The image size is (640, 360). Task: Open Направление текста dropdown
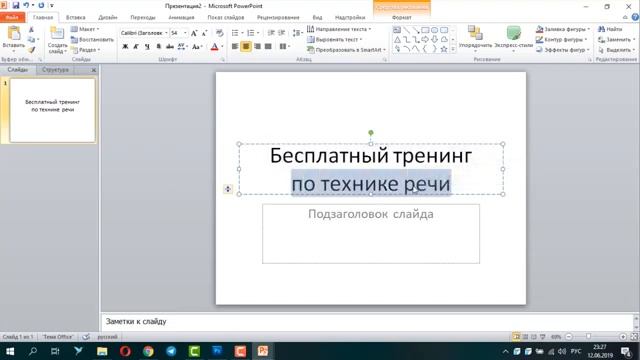pos(339,29)
